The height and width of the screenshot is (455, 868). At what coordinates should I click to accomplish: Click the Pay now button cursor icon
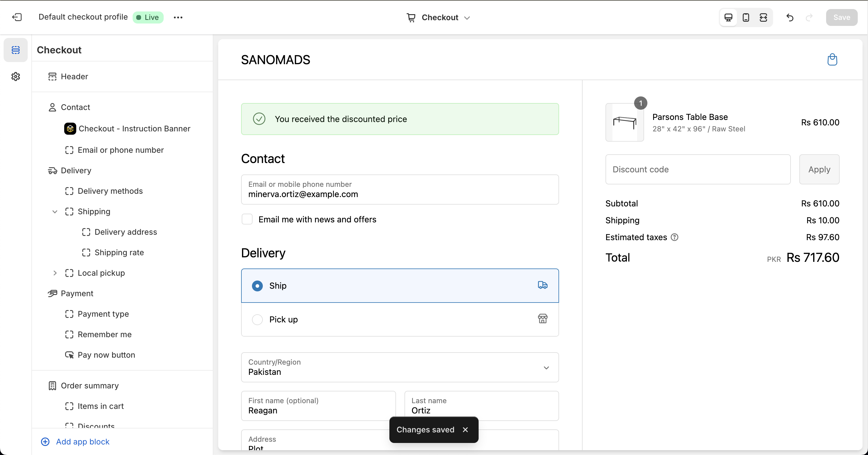pyautogui.click(x=69, y=355)
